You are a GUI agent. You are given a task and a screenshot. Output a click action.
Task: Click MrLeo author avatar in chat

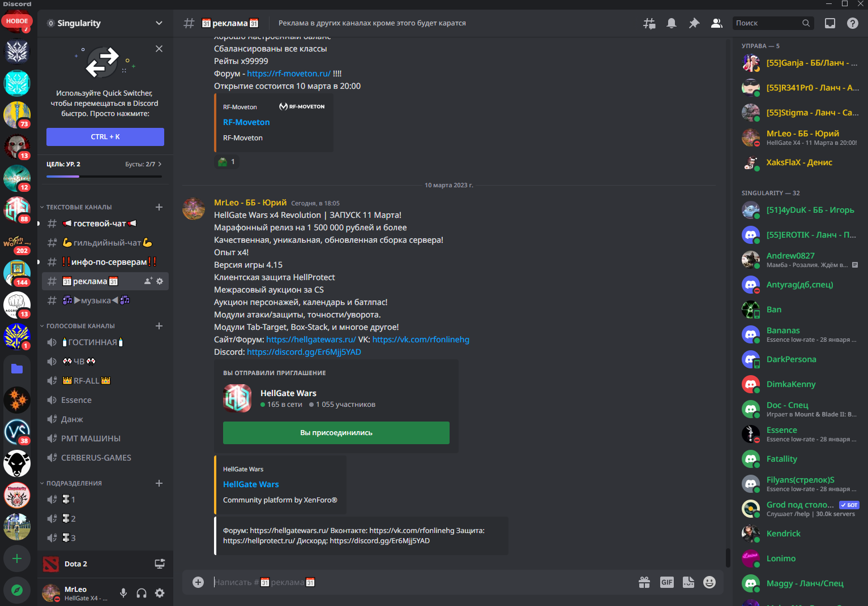[x=194, y=209]
